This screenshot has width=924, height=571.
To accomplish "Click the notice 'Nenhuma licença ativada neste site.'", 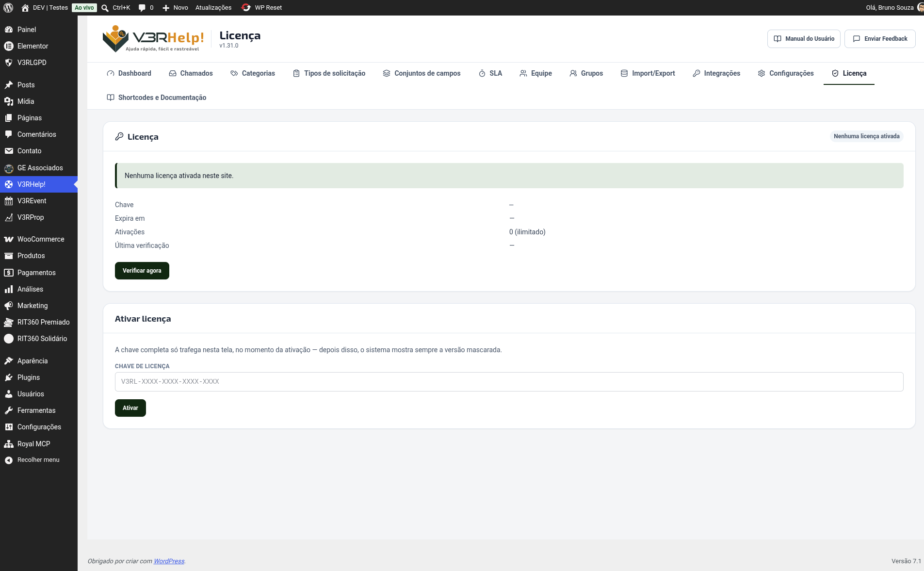I will [x=509, y=176].
